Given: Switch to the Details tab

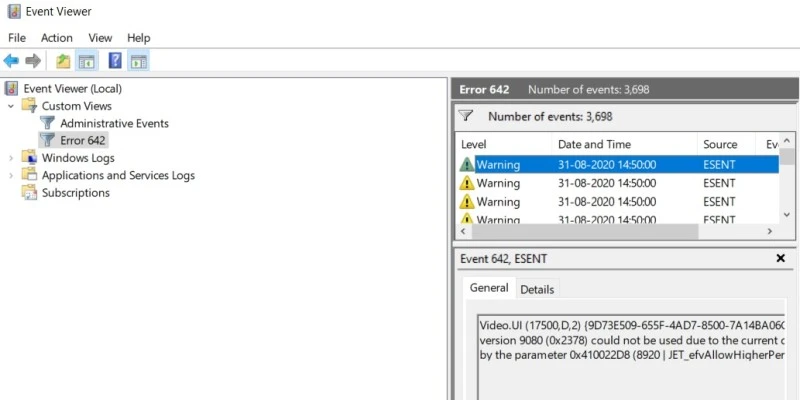Looking at the screenshot, I should 537,289.
